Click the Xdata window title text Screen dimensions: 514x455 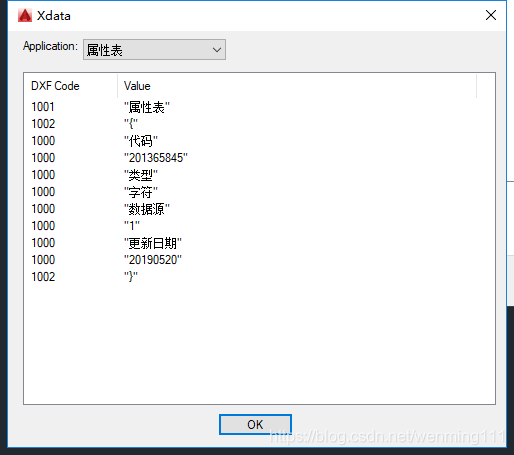pos(54,16)
